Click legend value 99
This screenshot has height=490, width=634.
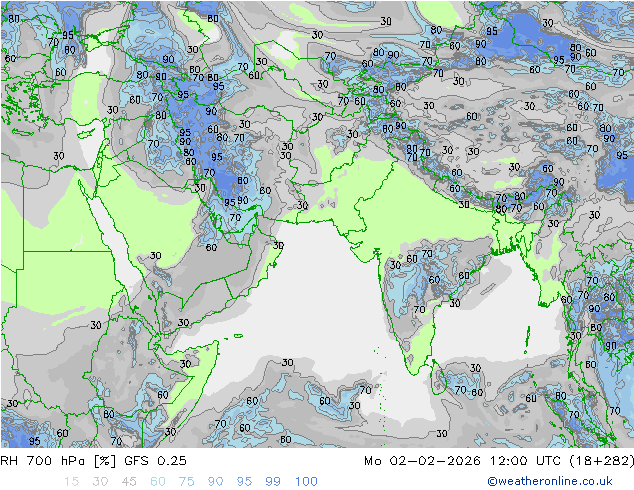pos(273,482)
